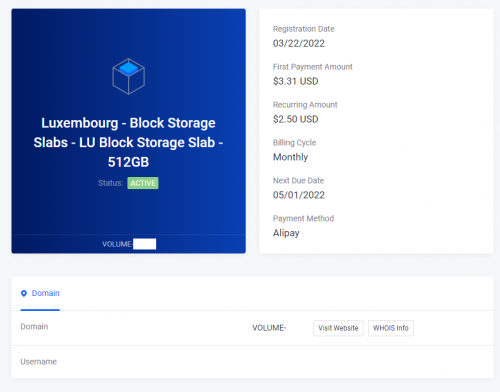Click the Visit Website button
500x392 pixels.
coord(338,328)
